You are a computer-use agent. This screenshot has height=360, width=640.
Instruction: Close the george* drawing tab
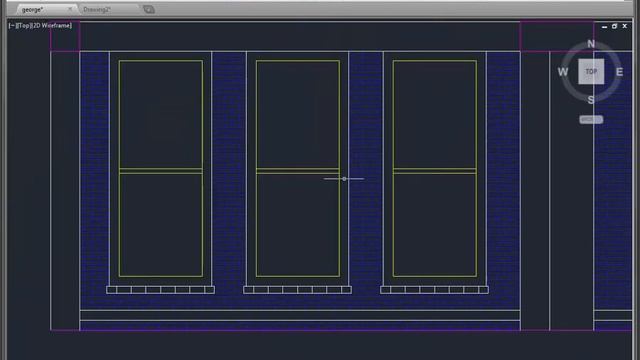point(70,9)
